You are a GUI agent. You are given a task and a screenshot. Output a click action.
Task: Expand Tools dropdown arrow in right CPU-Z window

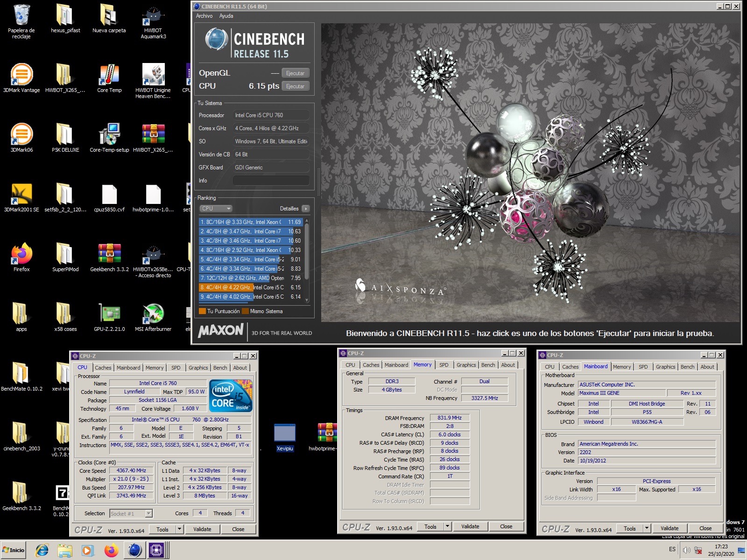click(647, 528)
